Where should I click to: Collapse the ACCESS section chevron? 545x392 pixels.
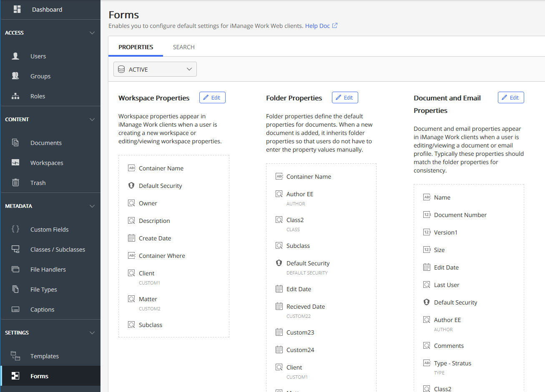[x=92, y=33]
